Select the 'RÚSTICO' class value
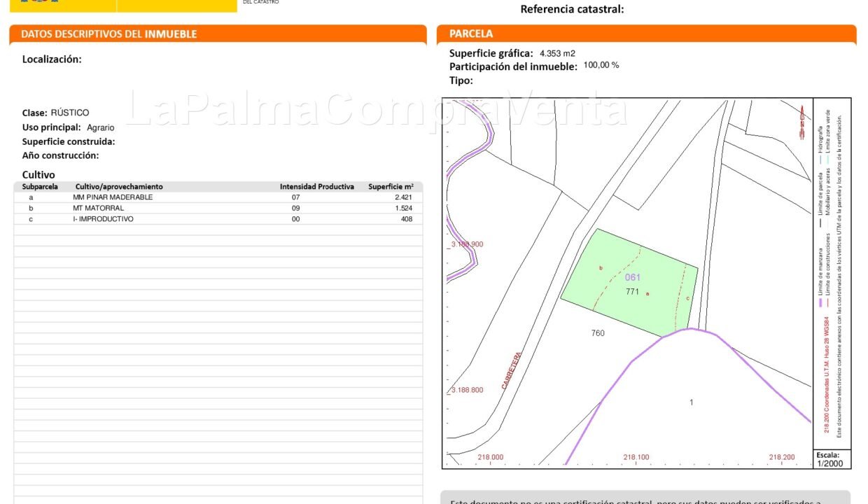The image size is (868, 504). pos(70,113)
